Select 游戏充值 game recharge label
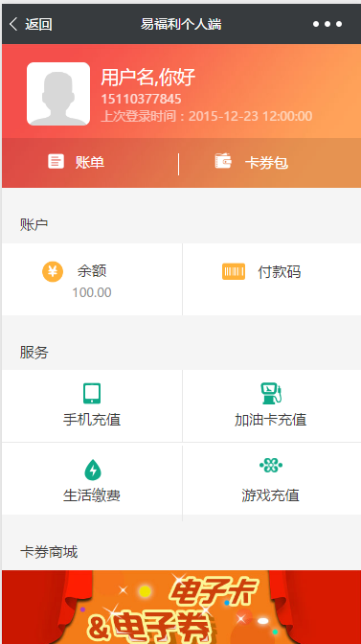This screenshot has height=644, width=361. pyautogui.click(x=271, y=495)
